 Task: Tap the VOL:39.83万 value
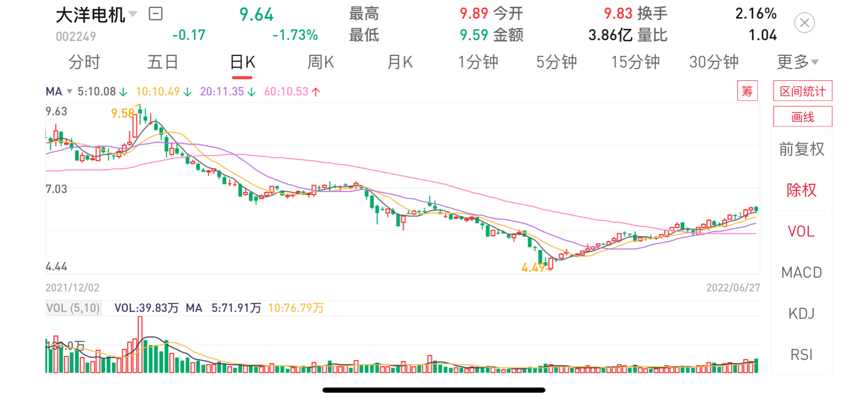tap(146, 308)
